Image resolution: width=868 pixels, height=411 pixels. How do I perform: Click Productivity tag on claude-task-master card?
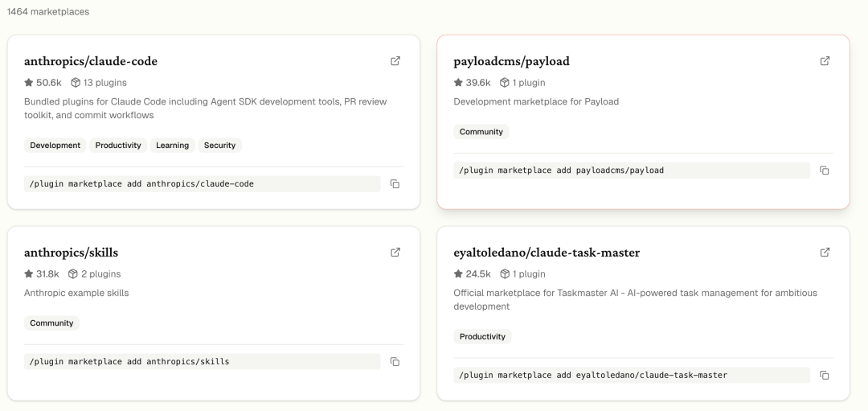482,337
